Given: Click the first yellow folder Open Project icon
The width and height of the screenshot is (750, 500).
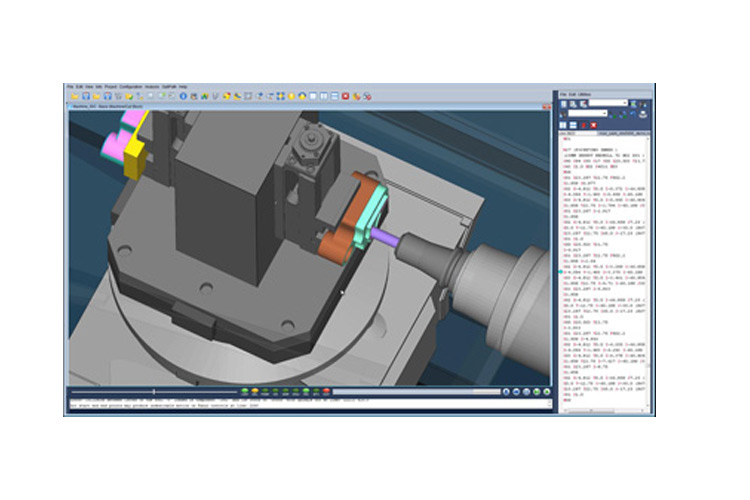Looking at the screenshot, I should click(x=75, y=96).
